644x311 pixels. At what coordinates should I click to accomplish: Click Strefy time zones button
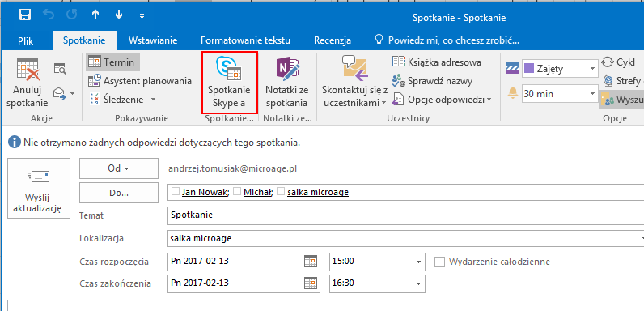[622, 81]
